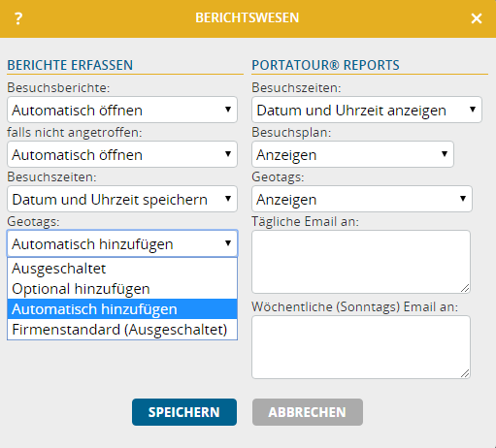Viewport: 496px width, 448px height.
Task: Open the help question mark icon
Action: (x=18, y=18)
